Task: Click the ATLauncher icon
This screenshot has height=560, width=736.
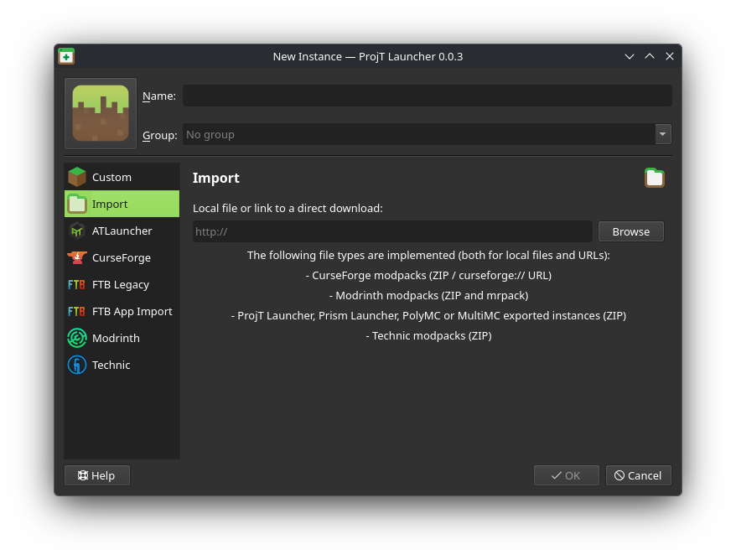Action: pyautogui.click(x=78, y=231)
